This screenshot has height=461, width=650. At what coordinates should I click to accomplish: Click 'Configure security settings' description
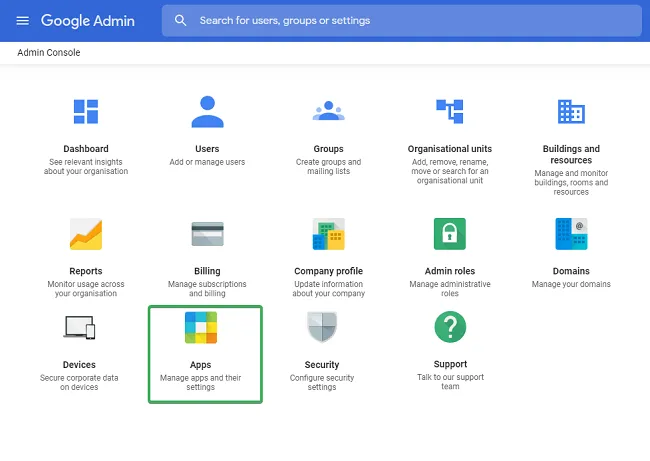click(322, 383)
